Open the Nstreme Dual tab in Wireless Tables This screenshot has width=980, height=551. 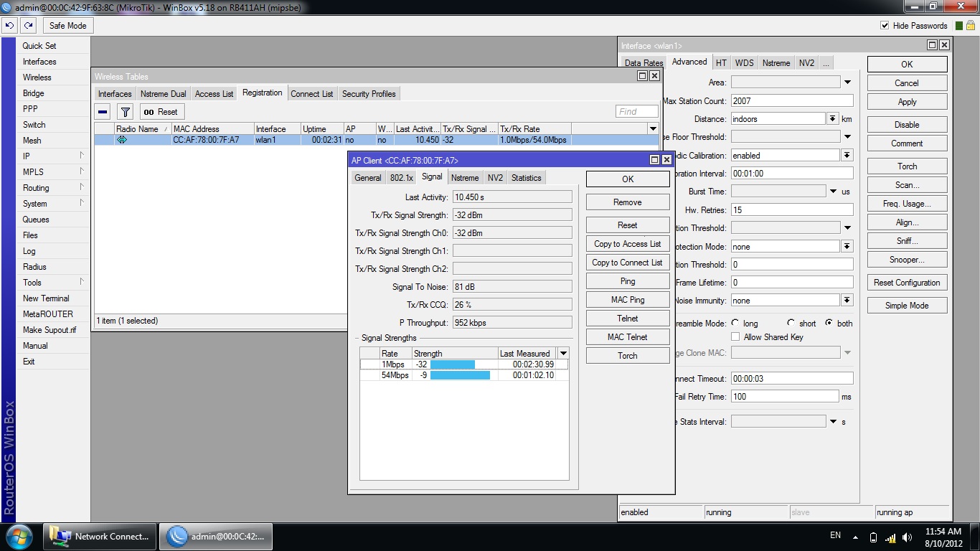click(163, 93)
